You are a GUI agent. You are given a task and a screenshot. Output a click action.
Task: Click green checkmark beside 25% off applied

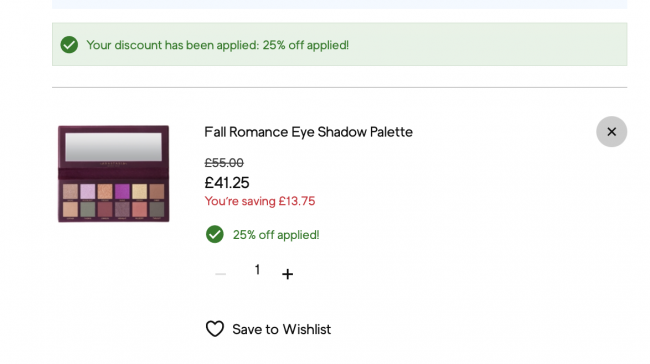(x=215, y=234)
